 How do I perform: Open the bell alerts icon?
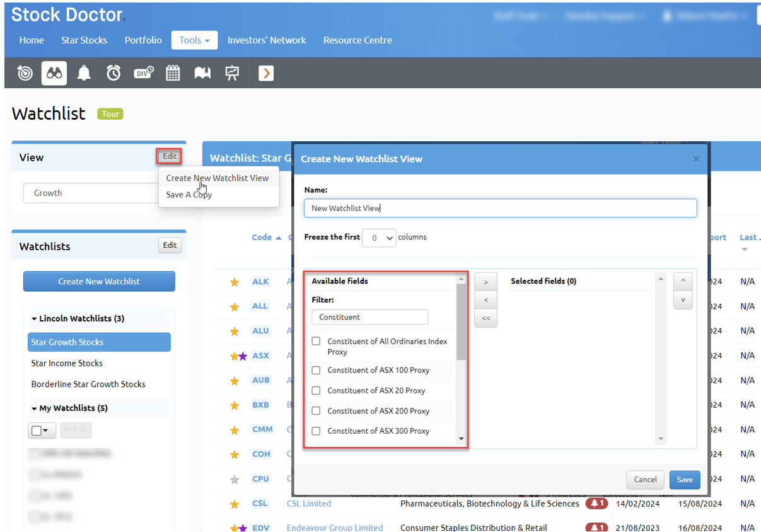pyautogui.click(x=84, y=73)
